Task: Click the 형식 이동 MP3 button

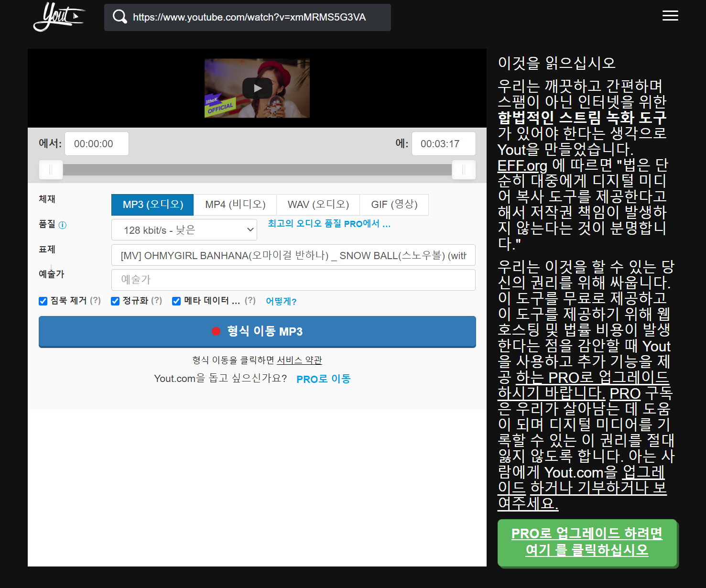Action: 257,331
